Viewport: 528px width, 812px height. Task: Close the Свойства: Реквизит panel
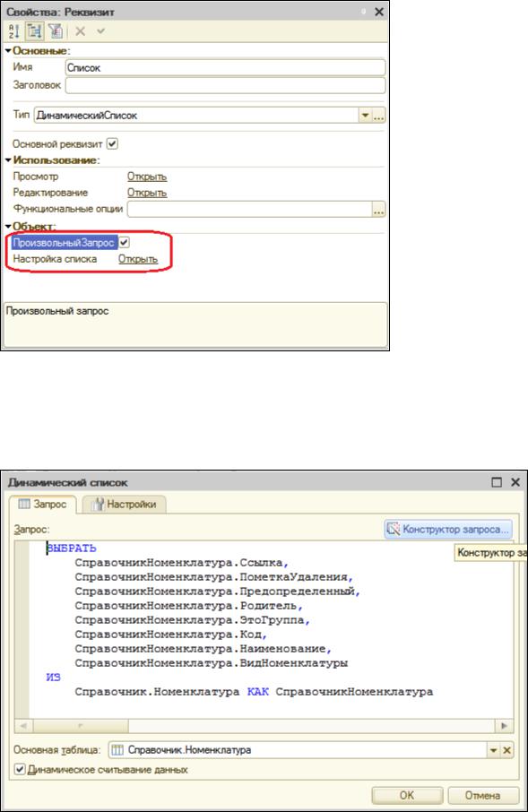pyautogui.click(x=379, y=12)
